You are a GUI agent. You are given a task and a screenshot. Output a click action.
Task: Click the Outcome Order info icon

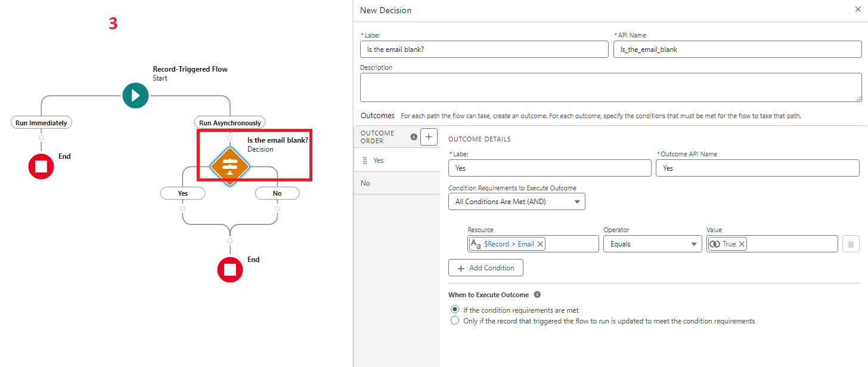click(x=414, y=137)
